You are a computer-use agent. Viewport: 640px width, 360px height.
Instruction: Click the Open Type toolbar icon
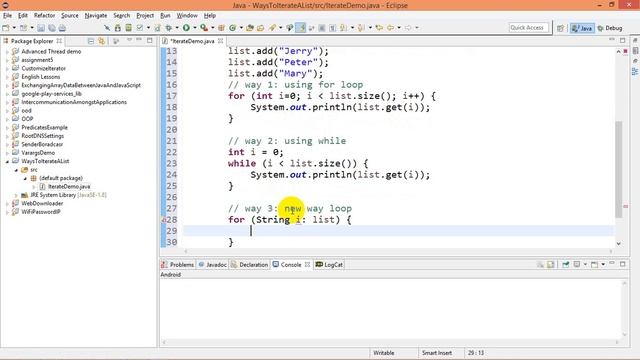click(x=250, y=28)
